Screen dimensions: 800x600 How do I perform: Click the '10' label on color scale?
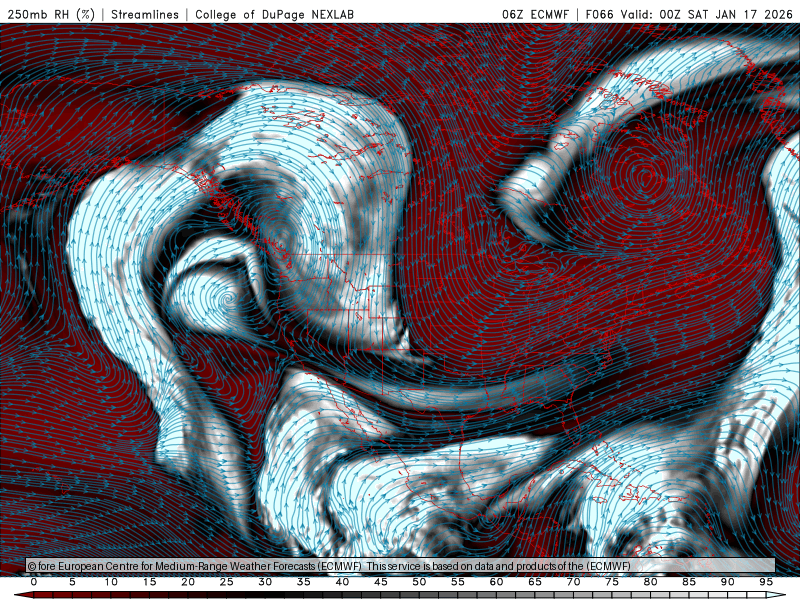pyautogui.click(x=111, y=582)
